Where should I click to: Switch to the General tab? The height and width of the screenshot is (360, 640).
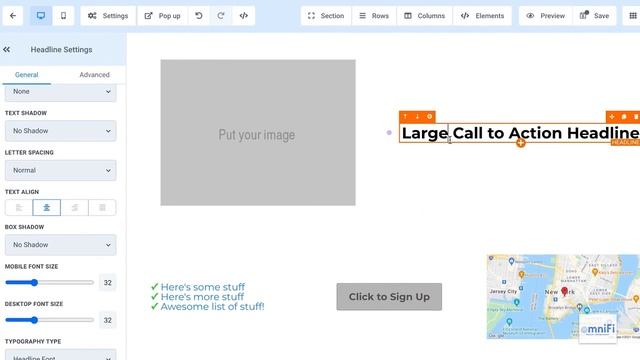point(27,75)
